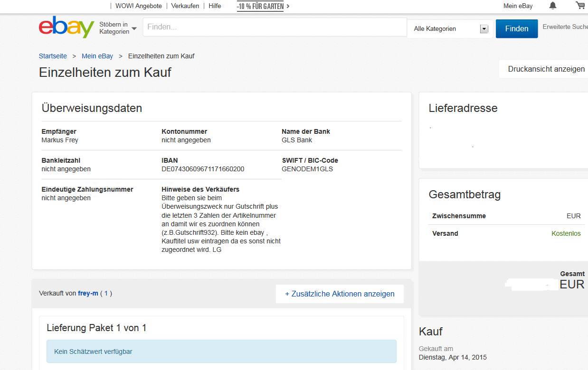The height and width of the screenshot is (370, 588).
Task: Click the Kein Schätzwert verfügbar notice
Action: pyautogui.click(x=221, y=351)
